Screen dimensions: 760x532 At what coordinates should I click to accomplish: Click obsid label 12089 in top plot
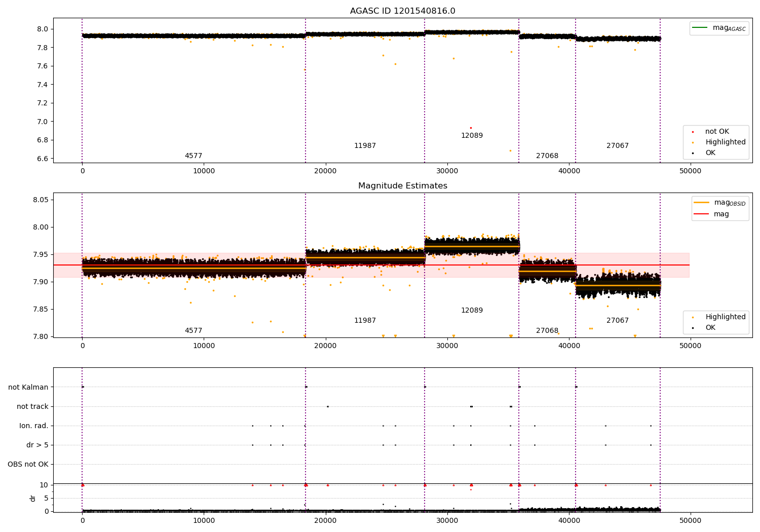(x=472, y=136)
